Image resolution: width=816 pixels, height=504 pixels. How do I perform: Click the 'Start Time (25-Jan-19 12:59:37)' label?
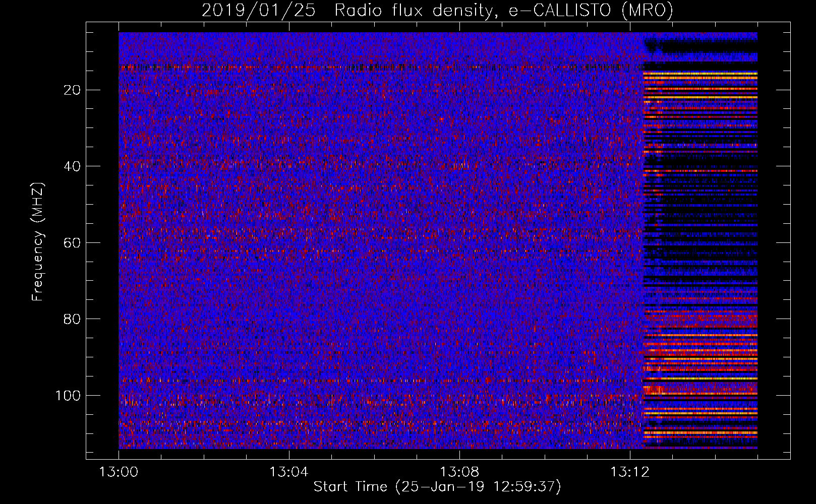click(437, 487)
